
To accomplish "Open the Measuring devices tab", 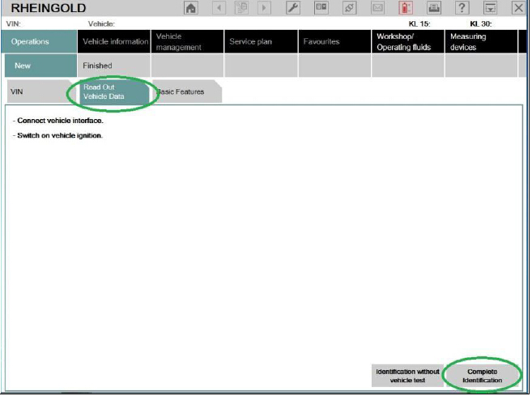I will point(481,41).
